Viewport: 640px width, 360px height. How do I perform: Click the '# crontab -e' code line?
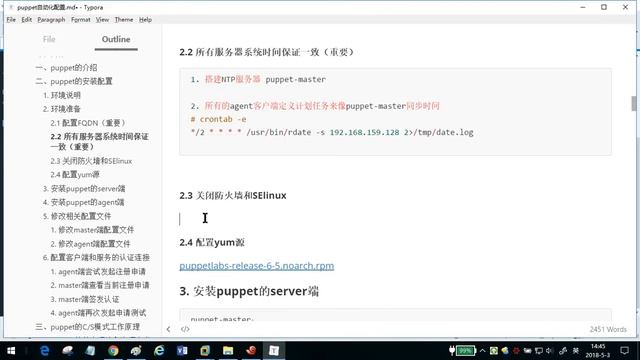tap(218, 119)
